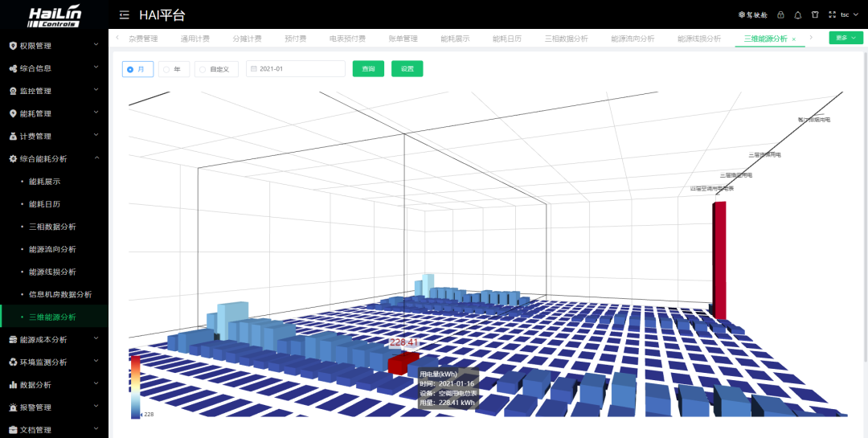
Task: Click the theme shirt icon
Action: click(815, 14)
